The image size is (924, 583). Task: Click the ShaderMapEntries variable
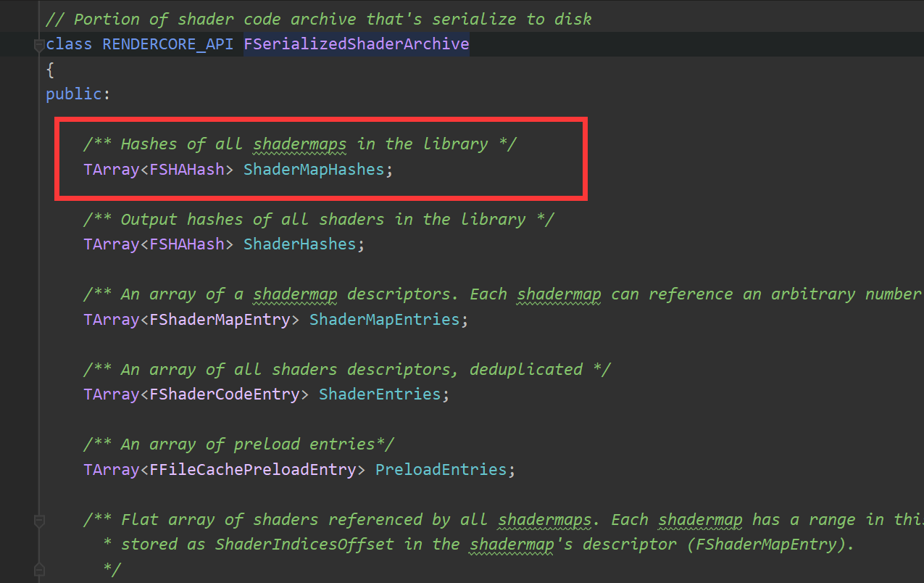click(x=384, y=319)
